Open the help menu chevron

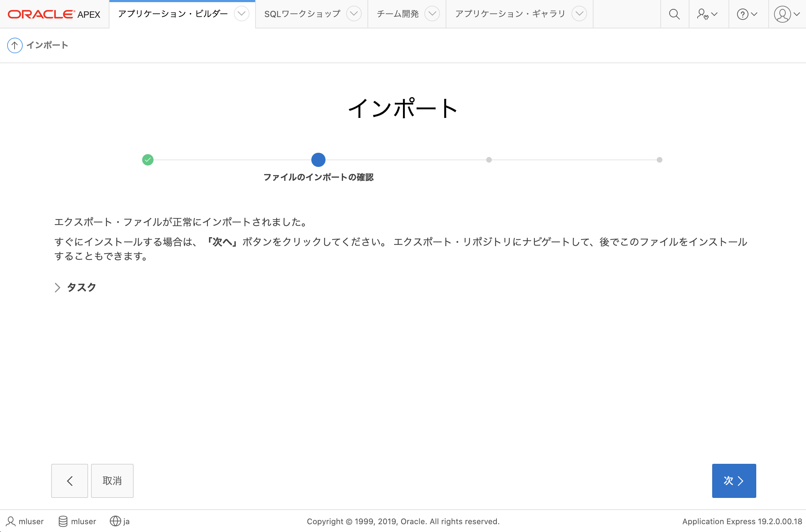pos(754,14)
